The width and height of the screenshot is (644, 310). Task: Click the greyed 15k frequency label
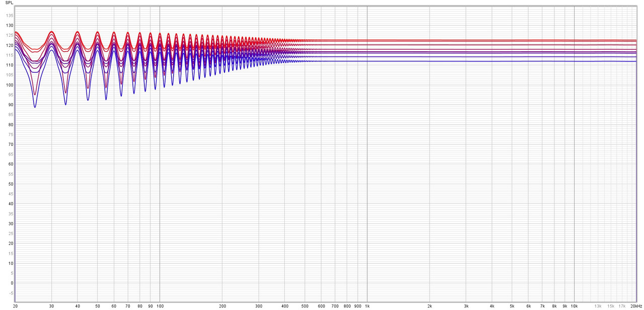point(611,306)
